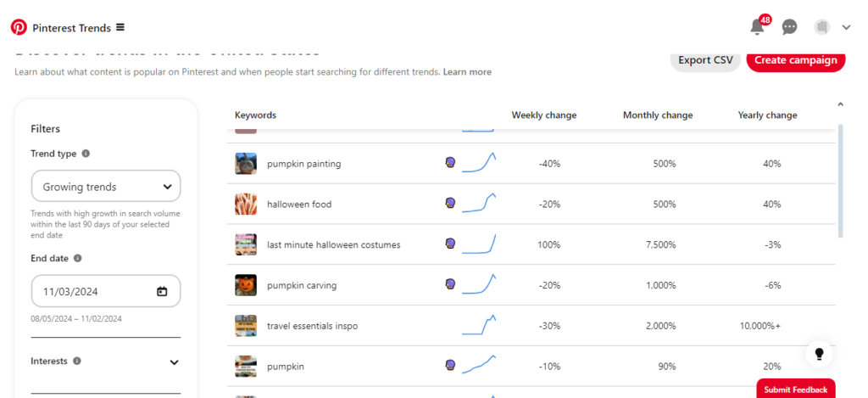Open the lightbulb help icon
The image size is (868, 398).
[820, 354]
